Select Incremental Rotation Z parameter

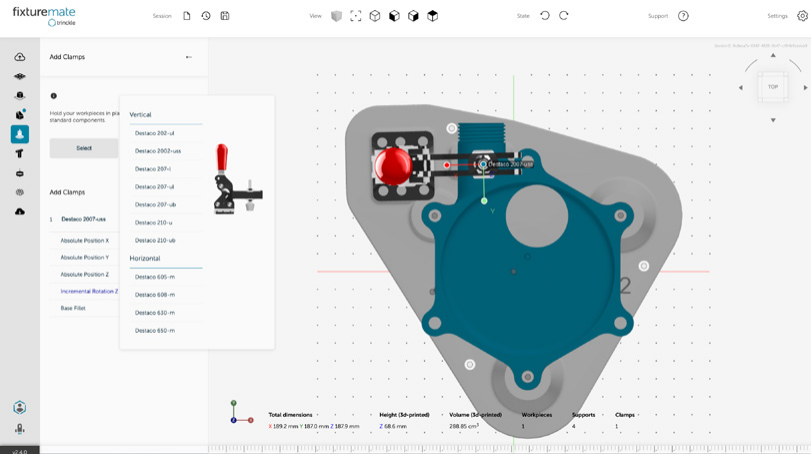89,291
